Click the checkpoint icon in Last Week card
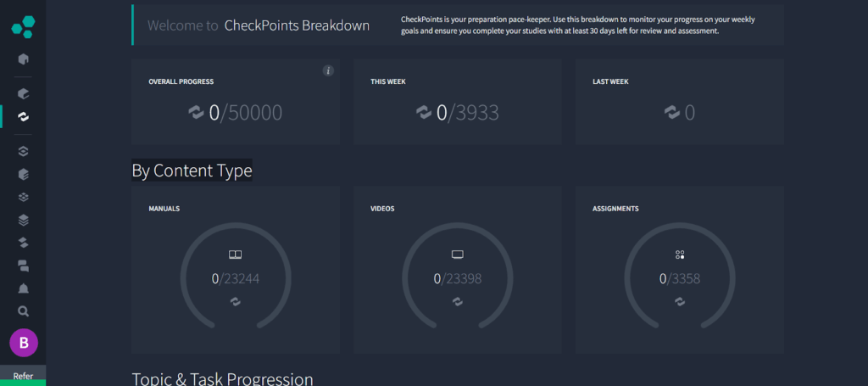 pos(672,113)
